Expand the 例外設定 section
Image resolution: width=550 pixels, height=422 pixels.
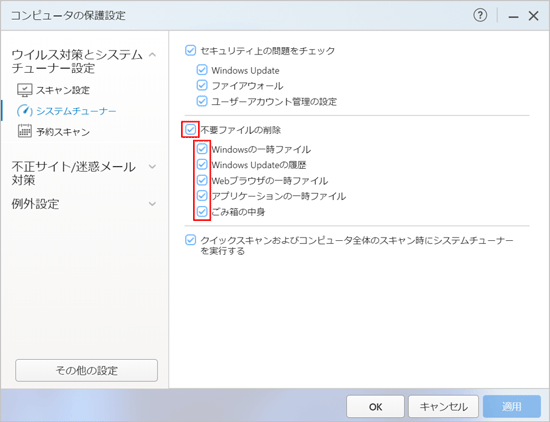(x=153, y=204)
